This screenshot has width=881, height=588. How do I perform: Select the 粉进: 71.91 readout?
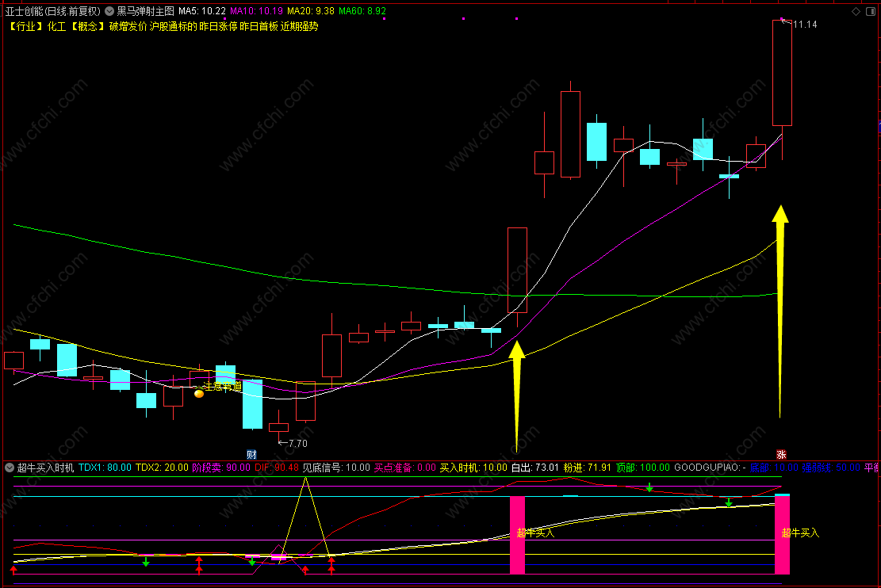pos(587,468)
